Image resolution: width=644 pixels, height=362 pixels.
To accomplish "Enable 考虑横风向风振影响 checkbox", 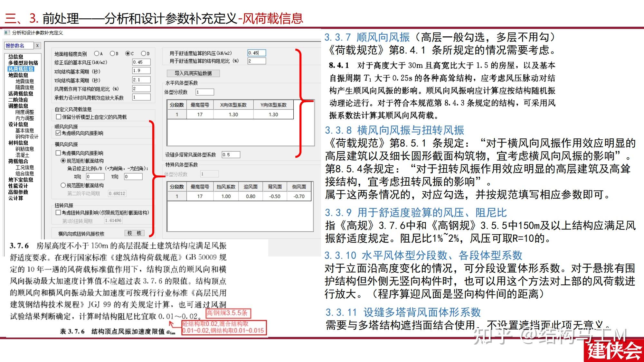I will 58,153.
